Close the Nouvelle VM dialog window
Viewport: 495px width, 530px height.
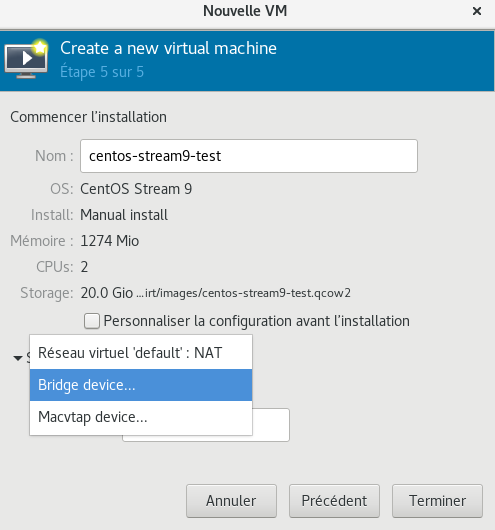477,11
